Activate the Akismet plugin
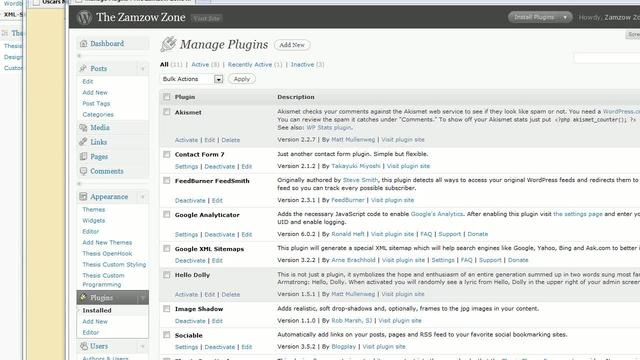Image resolution: width=640 pixels, height=360 pixels. [186, 140]
